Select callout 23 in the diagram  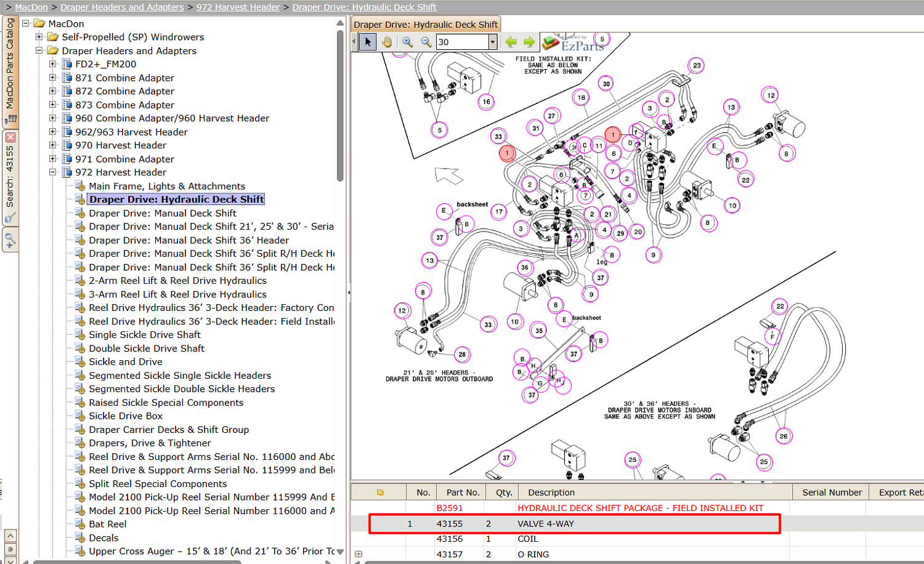point(696,65)
